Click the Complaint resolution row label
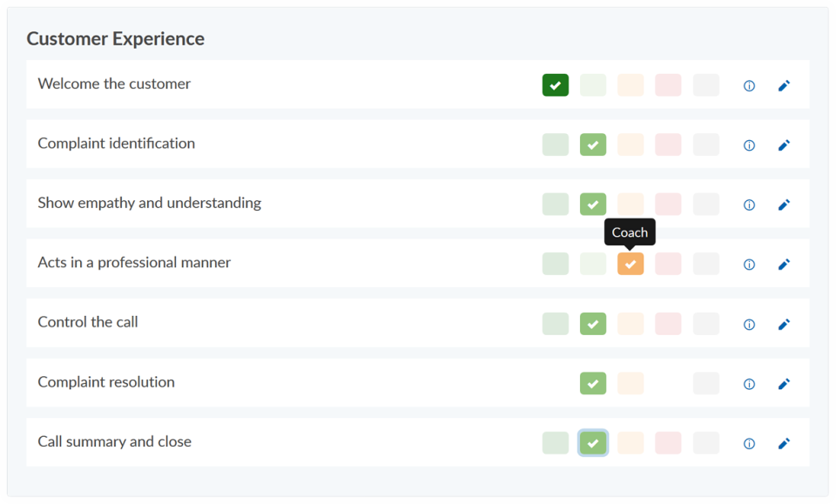Viewport: 836px width, 504px height. click(106, 382)
